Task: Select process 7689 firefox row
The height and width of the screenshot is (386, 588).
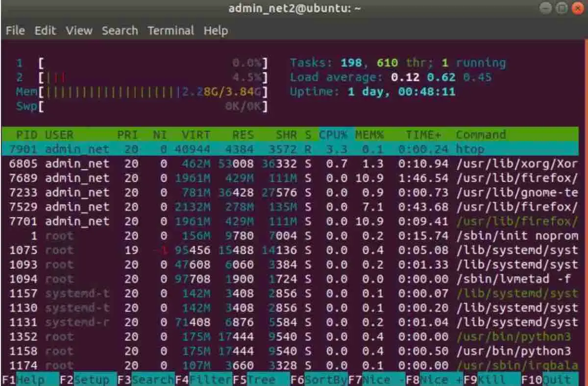Action: [290, 178]
